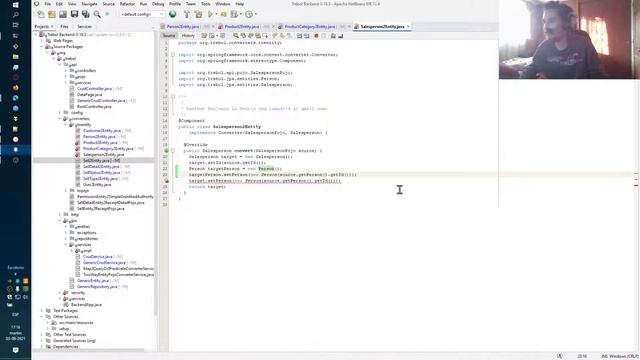
Task: Expand the entities package node
Action: [x=66, y=227]
